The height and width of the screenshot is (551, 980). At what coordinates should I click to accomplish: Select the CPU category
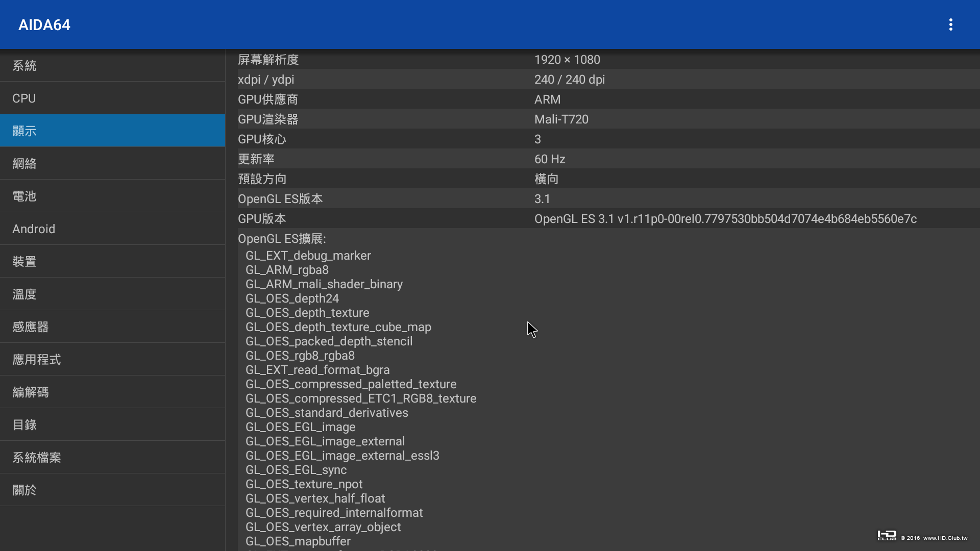(112, 98)
